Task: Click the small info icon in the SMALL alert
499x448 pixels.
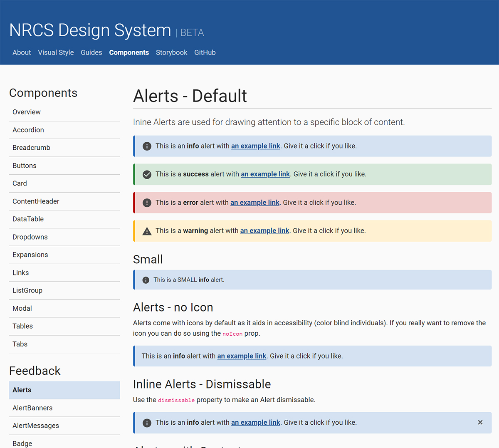Action: point(146,280)
